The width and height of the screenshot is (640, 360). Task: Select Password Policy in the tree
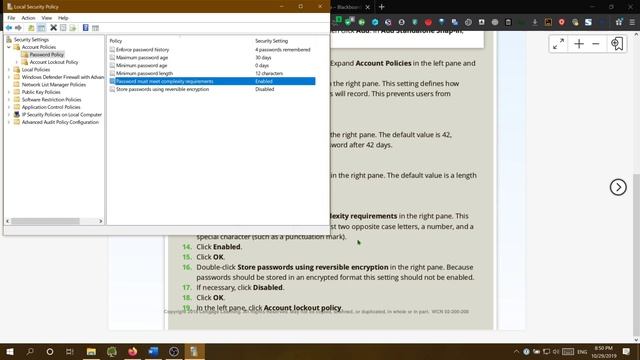click(x=47, y=54)
